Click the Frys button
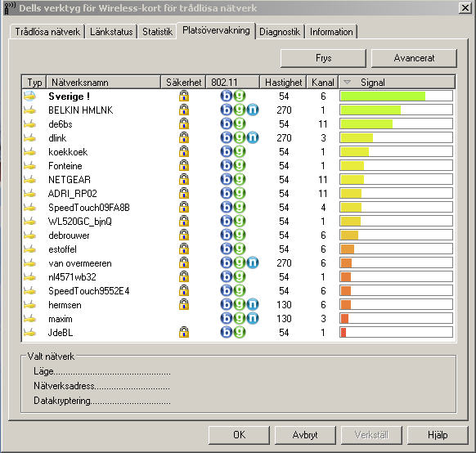This screenshot has height=453, width=476. [x=323, y=58]
